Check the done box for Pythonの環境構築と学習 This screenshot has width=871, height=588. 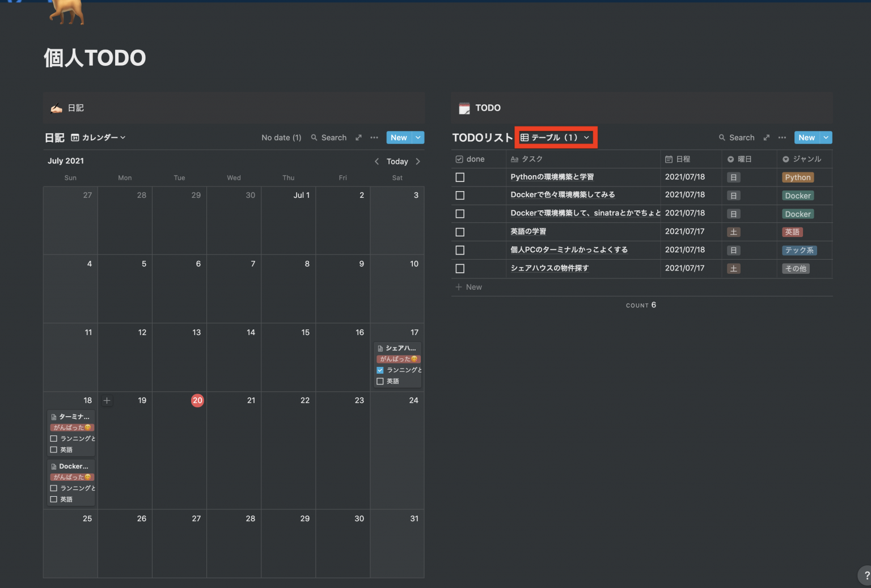[460, 177]
